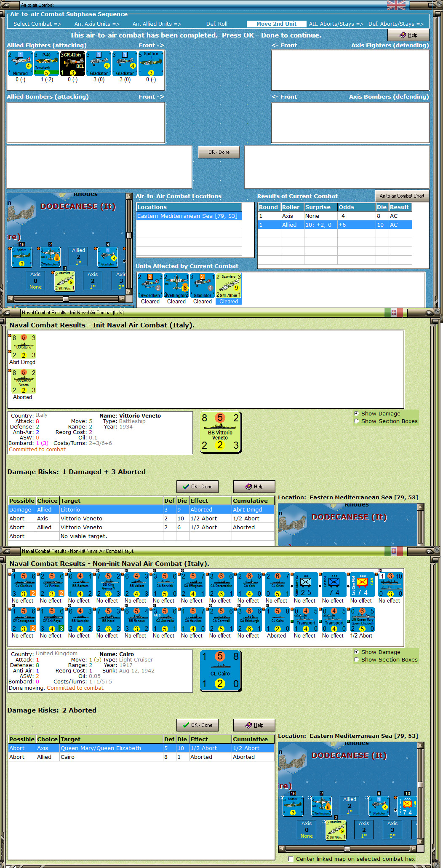Image resolution: width=443 pixels, height=868 pixels.
Task: Select the CV Ark Royal ship counter
Action: 52,620
